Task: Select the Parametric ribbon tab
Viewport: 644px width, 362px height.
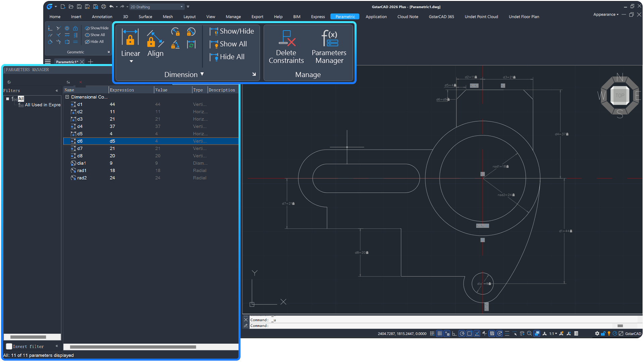Action: pos(345,16)
